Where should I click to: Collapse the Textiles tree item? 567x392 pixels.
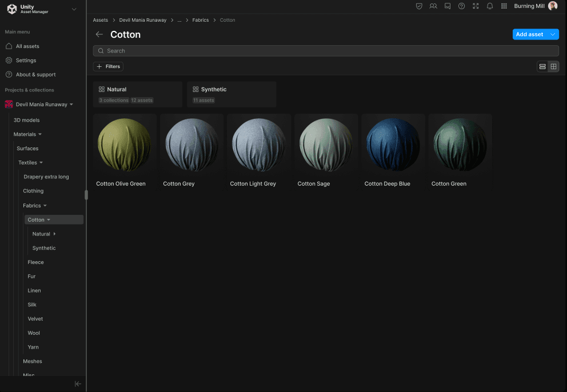[42, 162]
